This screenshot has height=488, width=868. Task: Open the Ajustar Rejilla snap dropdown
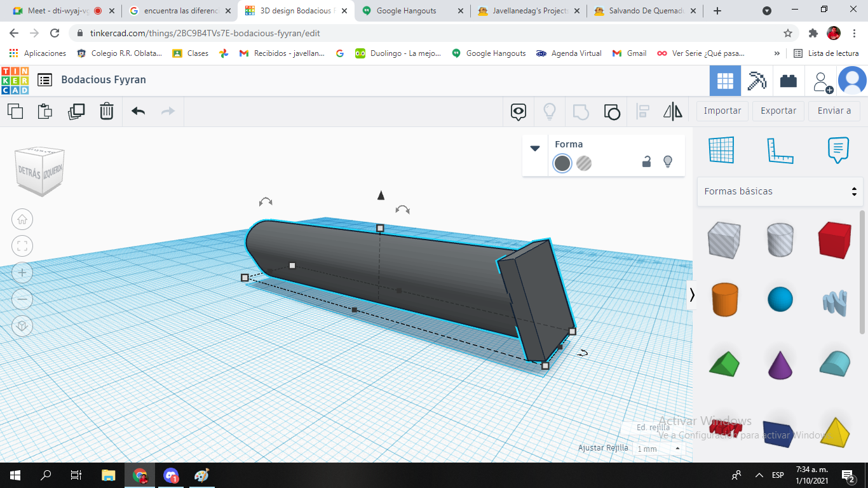[x=658, y=449]
